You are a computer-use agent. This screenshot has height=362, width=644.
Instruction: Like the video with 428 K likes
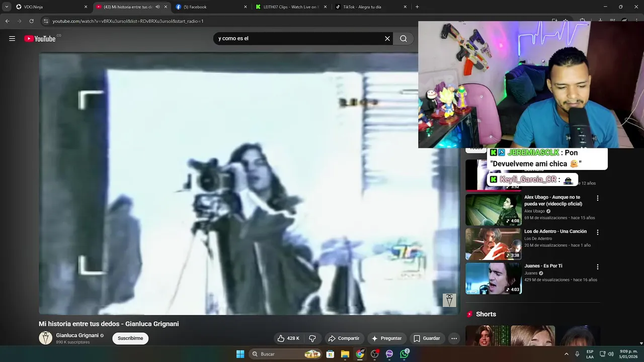click(288, 338)
